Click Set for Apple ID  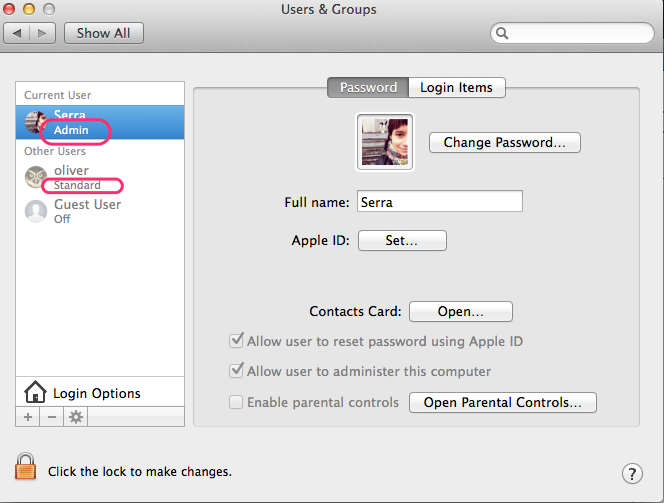pyautogui.click(x=402, y=240)
